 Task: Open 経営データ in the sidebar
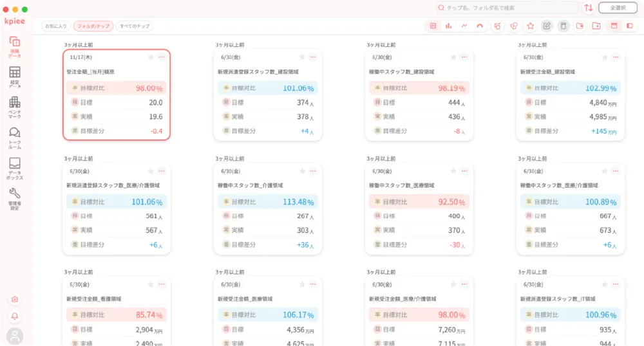click(x=15, y=77)
